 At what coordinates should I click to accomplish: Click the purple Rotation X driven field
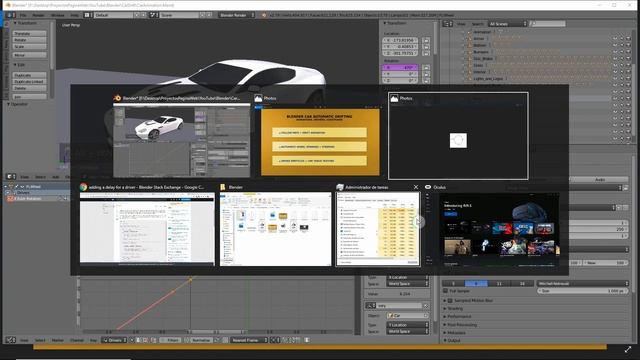tap(400, 67)
